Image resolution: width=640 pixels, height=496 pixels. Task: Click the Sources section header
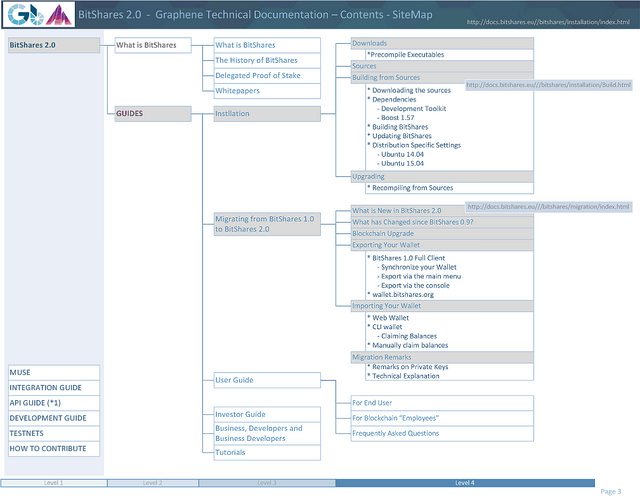pyautogui.click(x=442, y=66)
